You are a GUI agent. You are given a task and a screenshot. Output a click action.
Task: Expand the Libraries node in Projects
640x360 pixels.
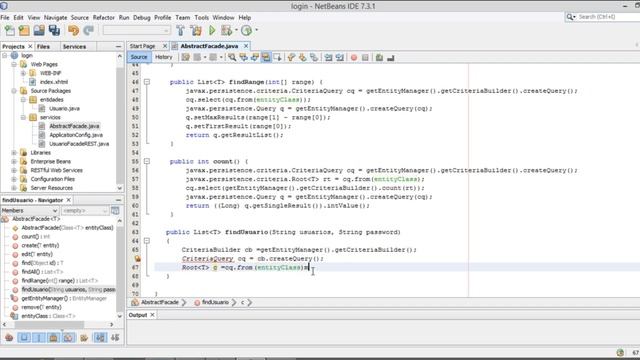click(x=14, y=153)
